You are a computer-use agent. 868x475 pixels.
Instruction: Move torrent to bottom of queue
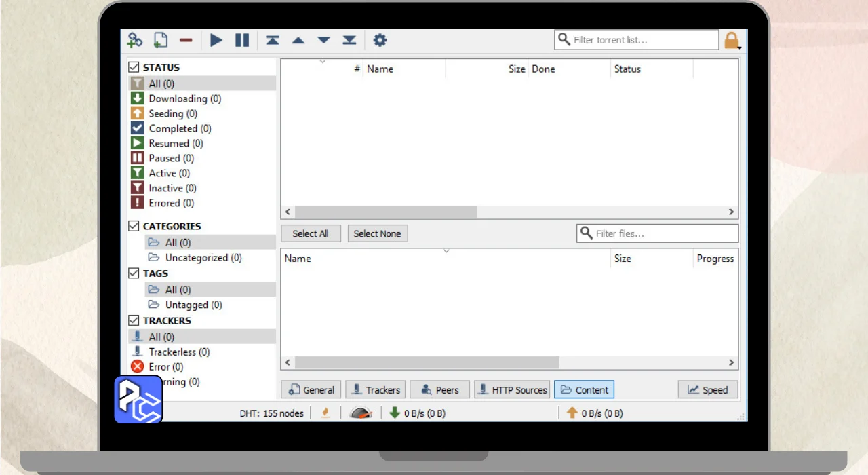[x=349, y=40]
